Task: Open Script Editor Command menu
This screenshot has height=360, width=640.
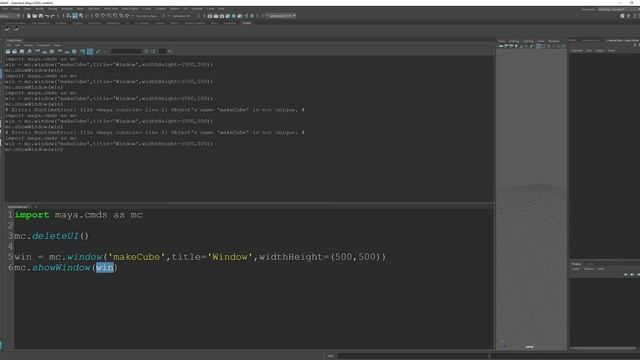Action: 43,45
